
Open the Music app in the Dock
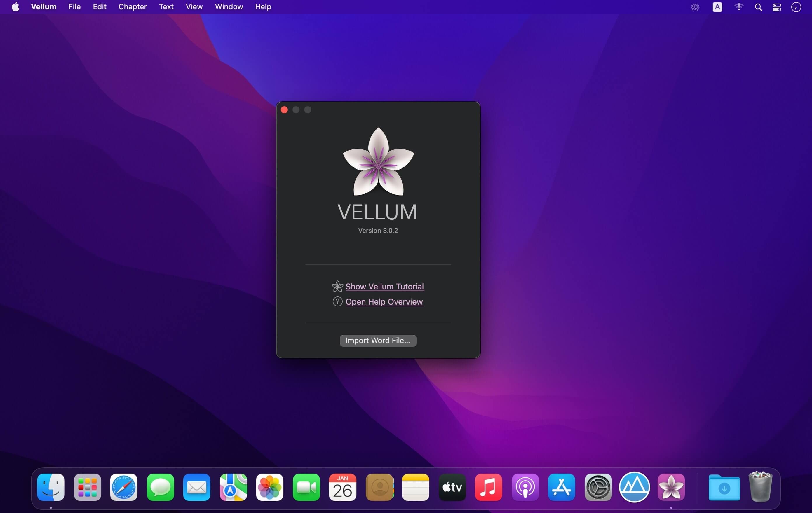488,487
